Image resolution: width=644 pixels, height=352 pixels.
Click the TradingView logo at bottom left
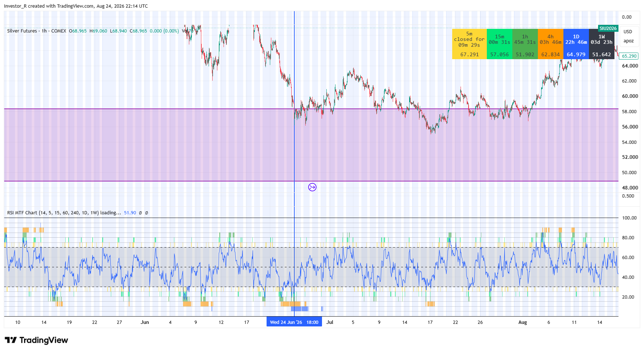36,340
